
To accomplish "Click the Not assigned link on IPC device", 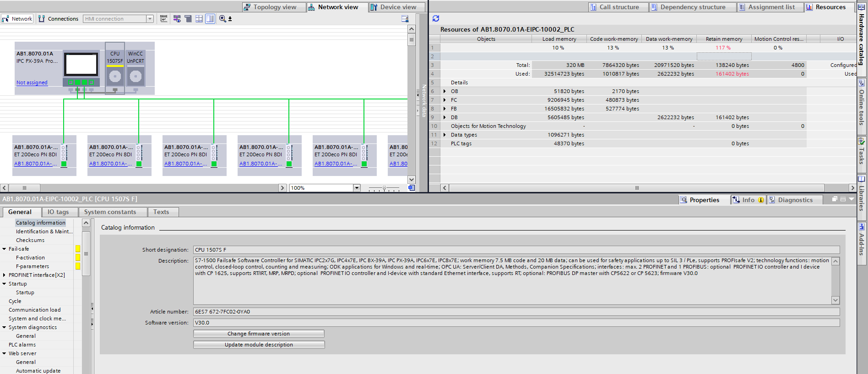I will click(x=32, y=82).
